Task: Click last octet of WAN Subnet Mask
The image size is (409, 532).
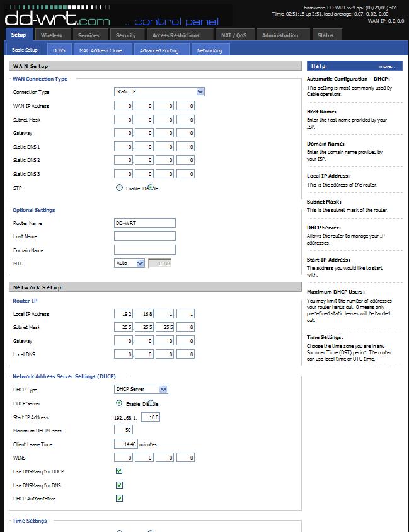Action: 185,119
